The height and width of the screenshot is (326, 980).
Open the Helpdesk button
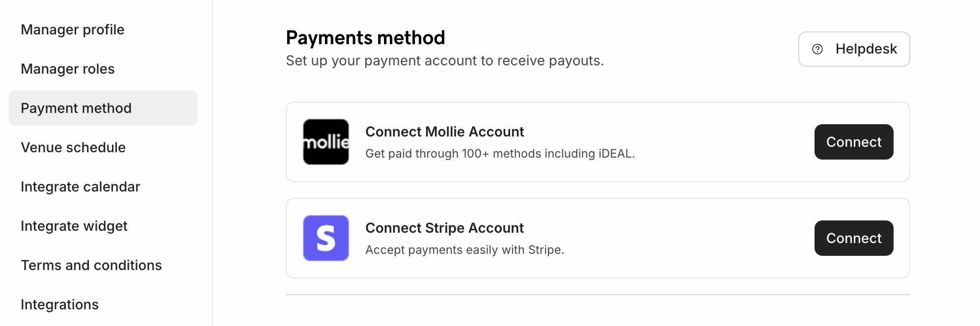854,49
